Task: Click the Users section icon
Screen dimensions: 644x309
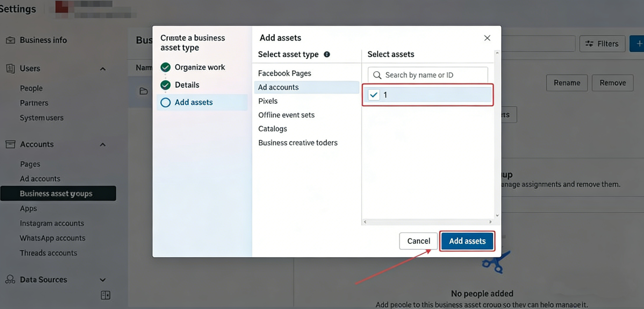Action: pos(10,68)
